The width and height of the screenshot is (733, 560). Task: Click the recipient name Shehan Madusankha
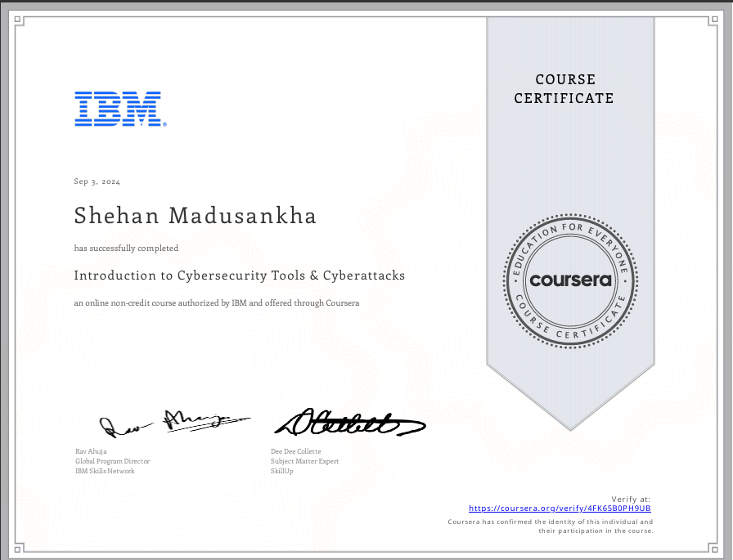[x=195, y=215]
